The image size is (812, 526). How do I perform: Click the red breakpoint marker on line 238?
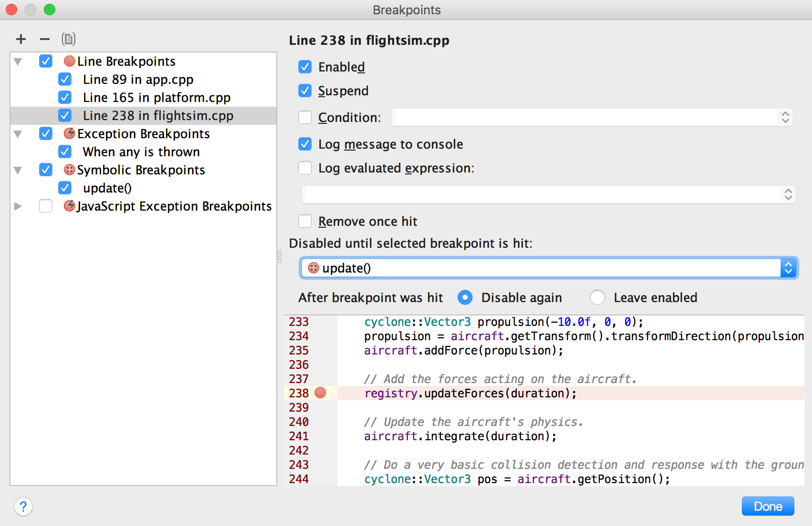tap(320, 393)
